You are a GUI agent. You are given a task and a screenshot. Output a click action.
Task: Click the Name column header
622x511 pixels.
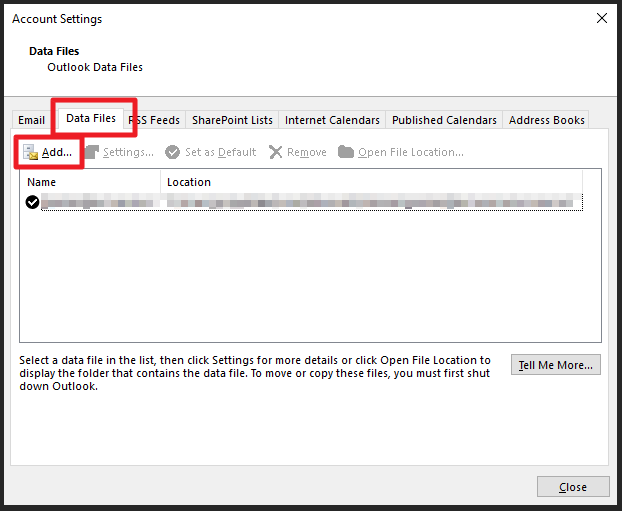tap(90, 182)
